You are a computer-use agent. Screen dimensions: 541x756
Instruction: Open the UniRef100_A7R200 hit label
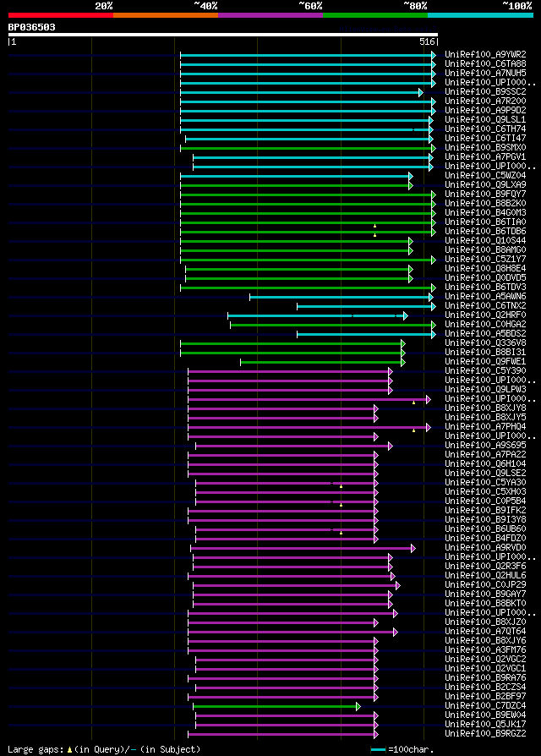[485, 101]
